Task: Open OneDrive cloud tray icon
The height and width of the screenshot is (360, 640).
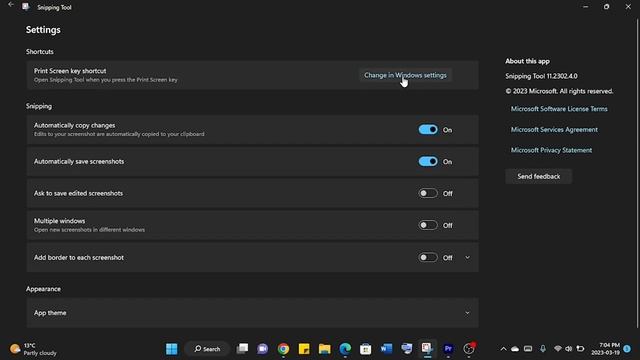Action: tap(515, 349)
